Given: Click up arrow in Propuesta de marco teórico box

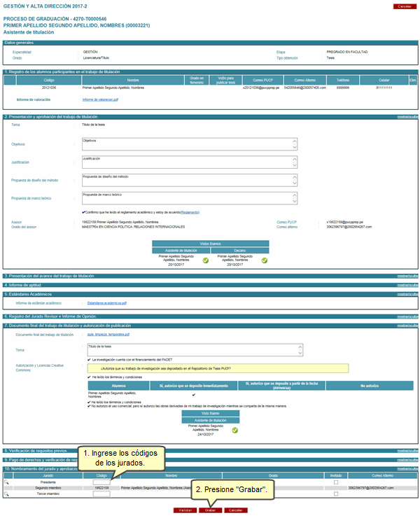Looking at the screenshot, I should pyautogui.click(x=295, y=195).
